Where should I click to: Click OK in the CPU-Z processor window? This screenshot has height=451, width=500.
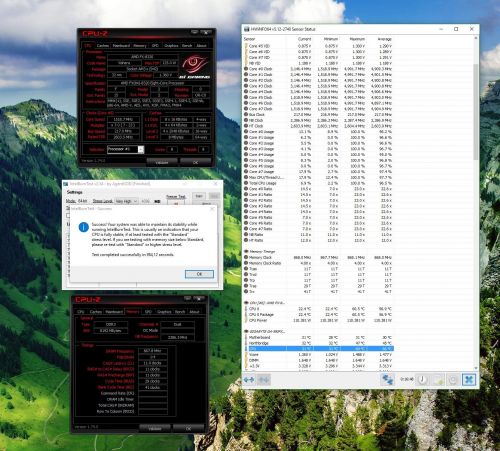(x=195, y=162)
